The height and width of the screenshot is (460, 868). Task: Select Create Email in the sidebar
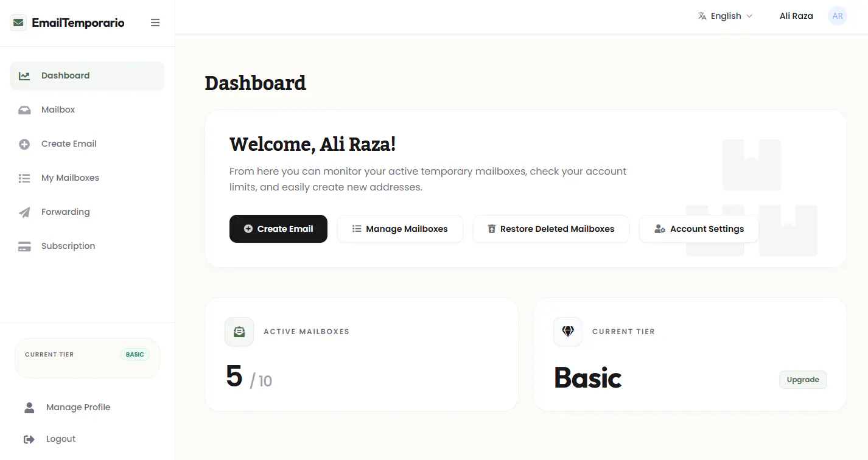[x=87, y=144]
